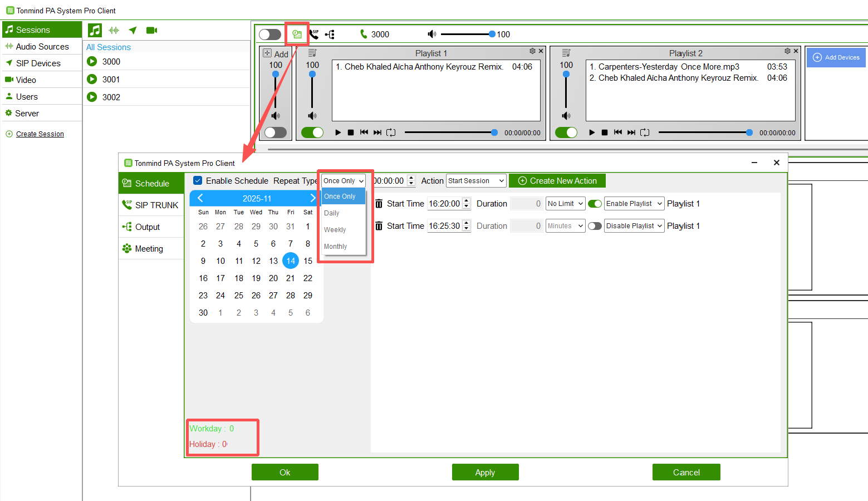
Task: Open Audio Sources in the sidebar
Action: coord(42,47)
